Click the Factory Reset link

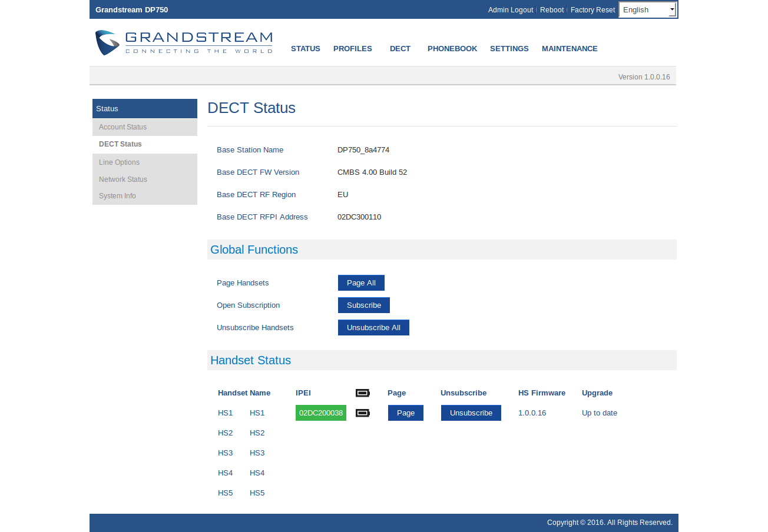(592, 10)
